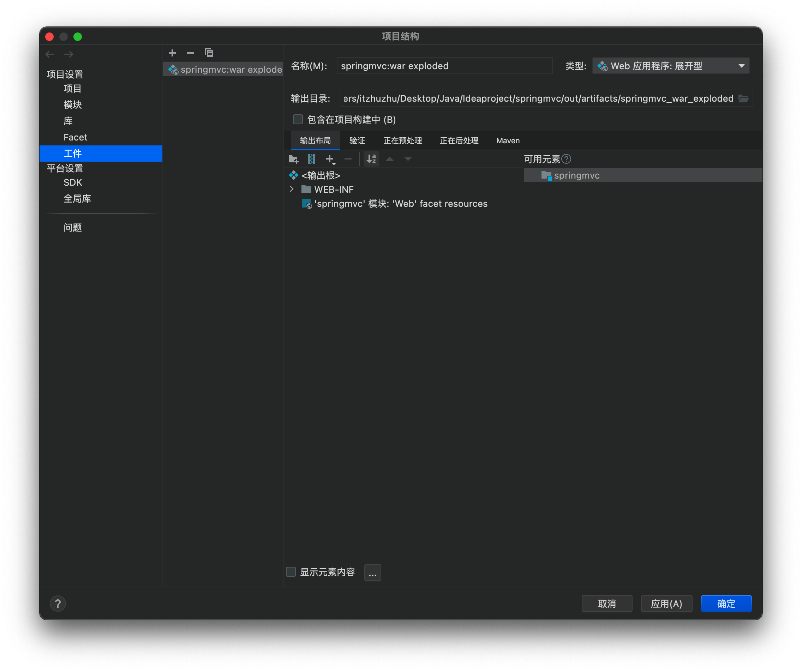Image resolution: width=802 pixels, height=672 pixels.
Task: Click the 名称 artifact name field
Action: click(x=444, y=66)
